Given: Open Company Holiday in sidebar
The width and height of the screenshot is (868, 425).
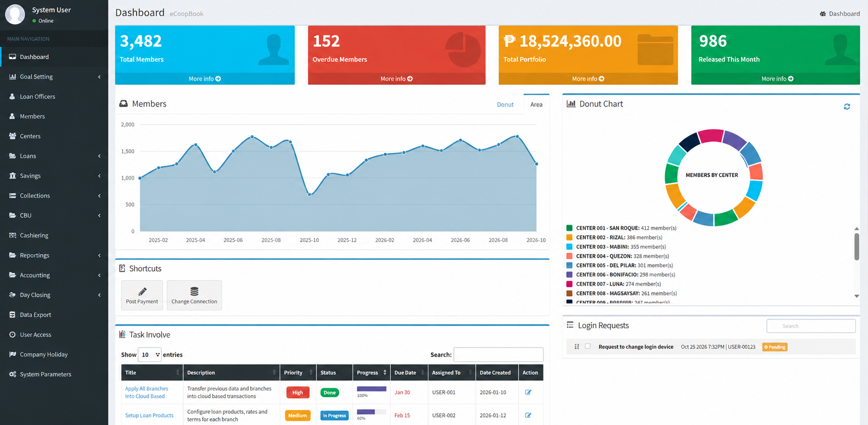Looking at the screenshot, I should pos(54,354).
